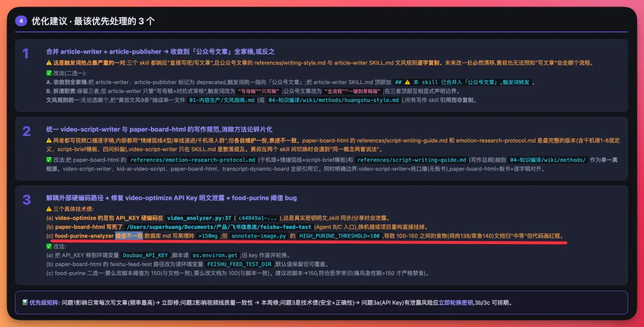
Task: Click code chip annotate-image.py
Action: click(258, 236)
